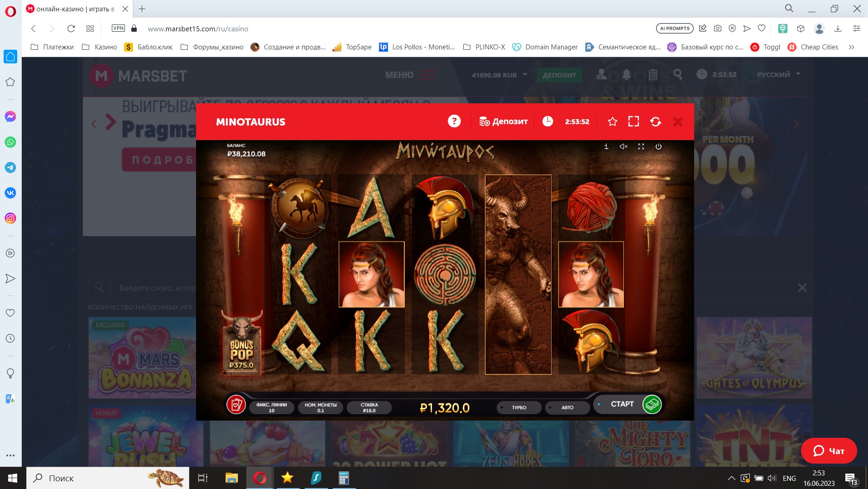Toggle the Turbo mode button
This screenshot has height=489, width=868.
(518, 407)
